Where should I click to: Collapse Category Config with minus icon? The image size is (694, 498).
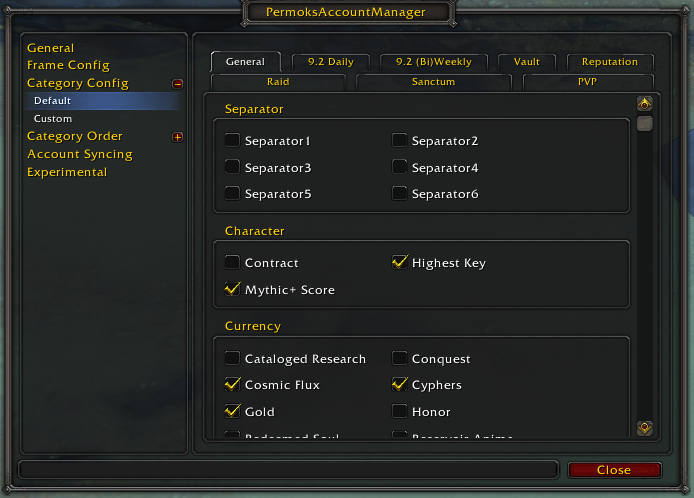coord(177,84)
